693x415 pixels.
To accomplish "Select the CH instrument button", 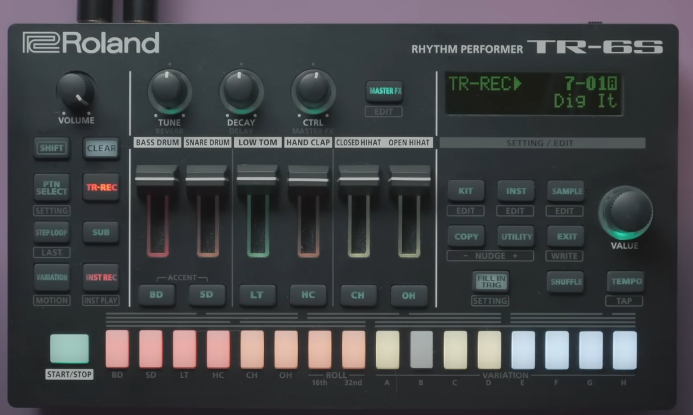I will tap(358, 295).
